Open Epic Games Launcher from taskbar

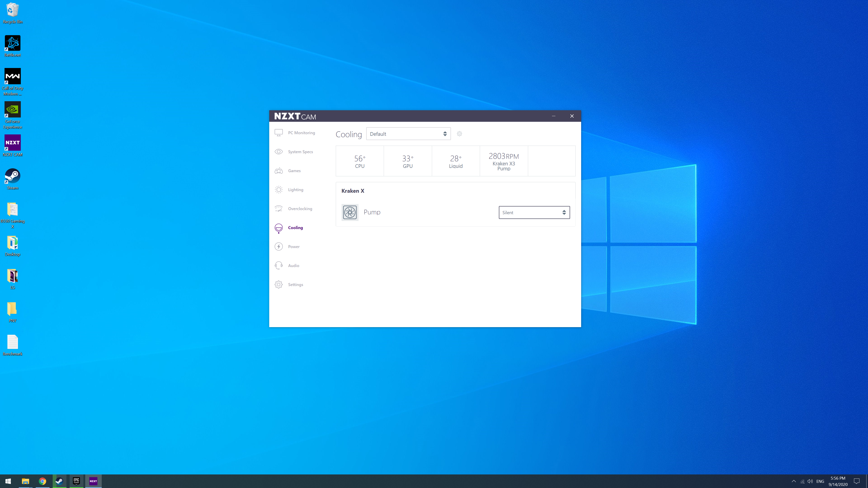click(x=76, y=481)
